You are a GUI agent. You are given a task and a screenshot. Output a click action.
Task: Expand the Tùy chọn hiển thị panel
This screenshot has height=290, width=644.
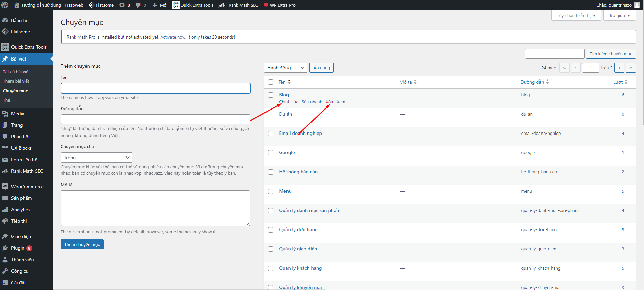tap(576, 16)
